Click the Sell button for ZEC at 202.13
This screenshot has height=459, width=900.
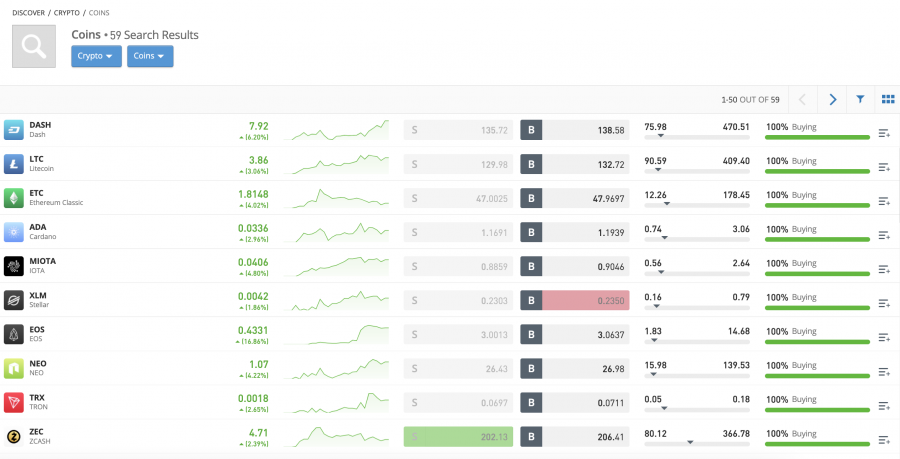tap(458, 436)
